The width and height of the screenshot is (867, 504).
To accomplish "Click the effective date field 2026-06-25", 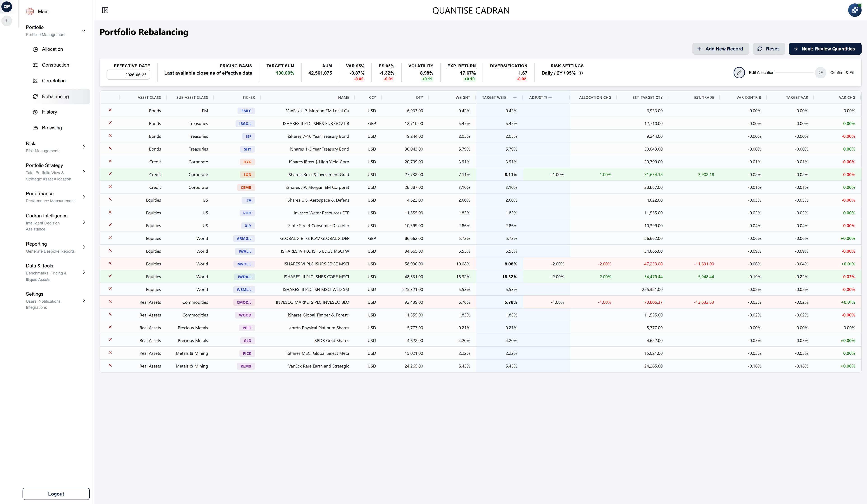I will coord(128,75).
